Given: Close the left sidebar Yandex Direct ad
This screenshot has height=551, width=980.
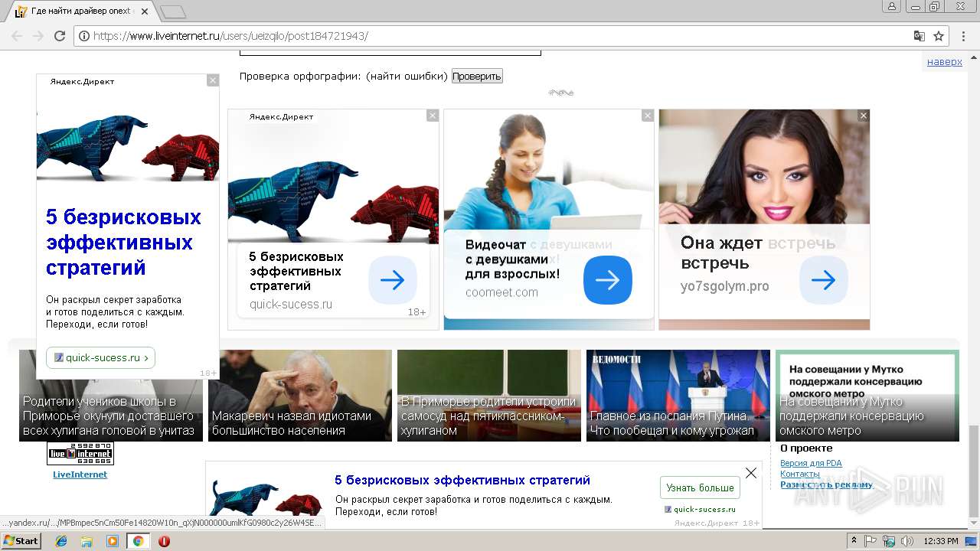Looking at the screenshot, I should pos(213,80).
